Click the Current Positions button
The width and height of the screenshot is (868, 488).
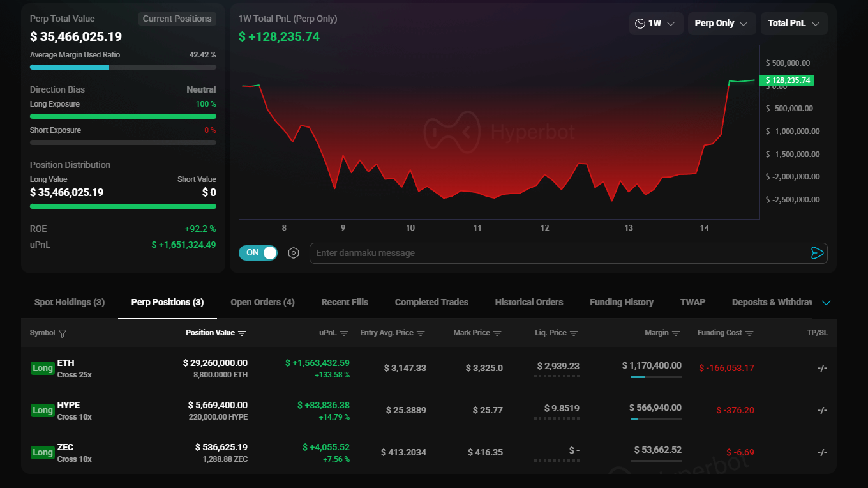177,19
